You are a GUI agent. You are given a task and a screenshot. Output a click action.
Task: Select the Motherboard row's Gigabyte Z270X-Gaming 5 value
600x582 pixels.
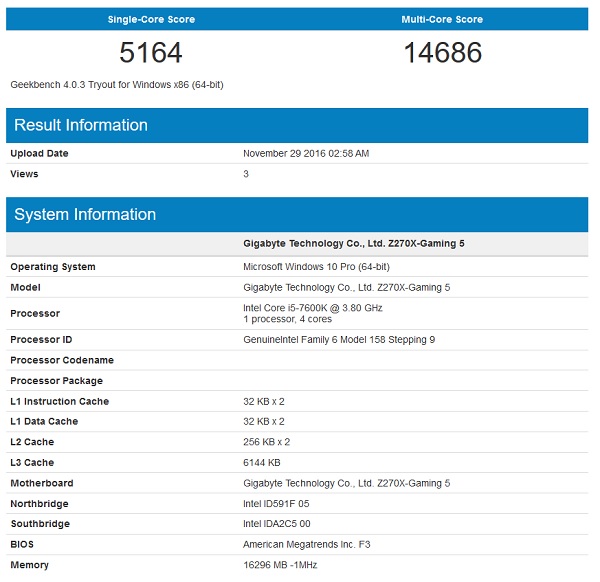click(x=346, y=483)
